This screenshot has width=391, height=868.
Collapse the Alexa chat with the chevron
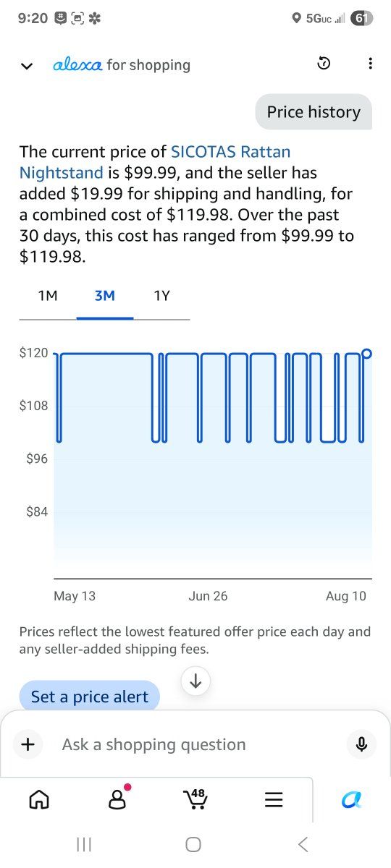click(x=27, y=65)
